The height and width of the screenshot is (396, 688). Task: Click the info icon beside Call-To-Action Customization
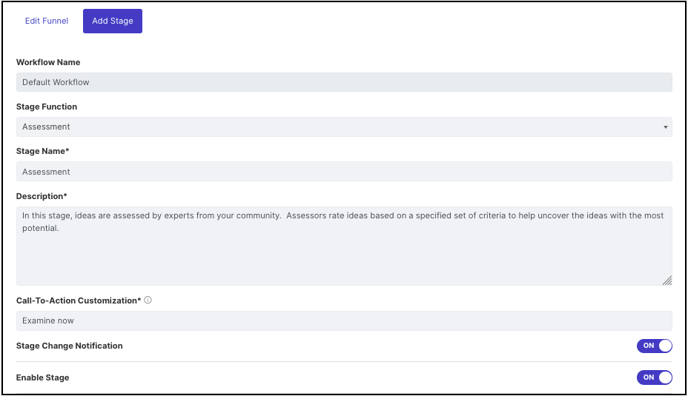pyautogui.click(x=148, y=300)
